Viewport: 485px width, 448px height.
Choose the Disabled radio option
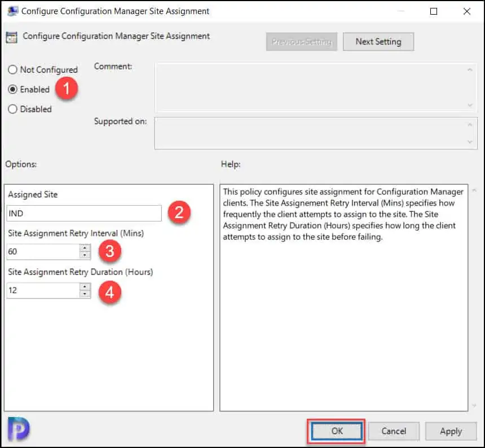coord(13,109)
